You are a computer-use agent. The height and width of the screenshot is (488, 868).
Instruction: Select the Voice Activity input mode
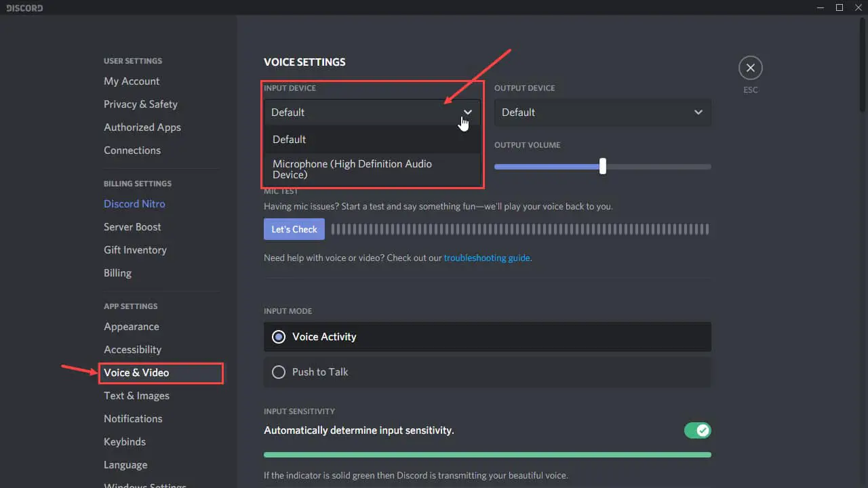pyautogui.click(x=487, y=337)
